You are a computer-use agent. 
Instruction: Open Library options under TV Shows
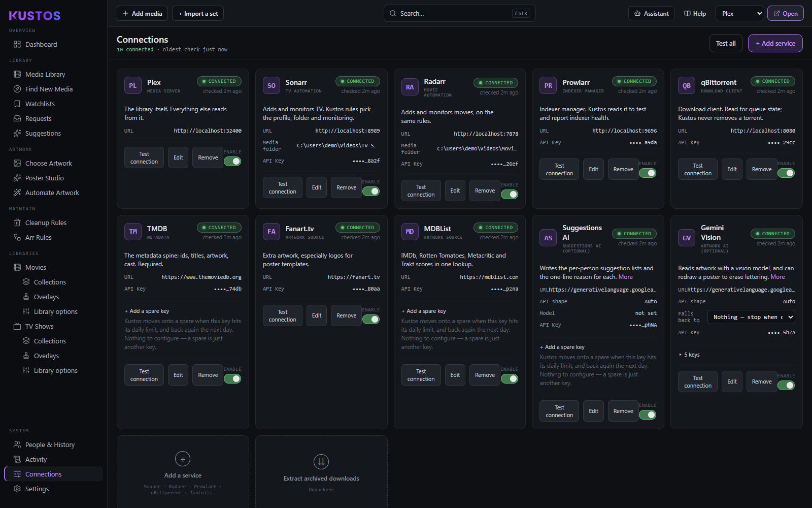tap(56, 370)
